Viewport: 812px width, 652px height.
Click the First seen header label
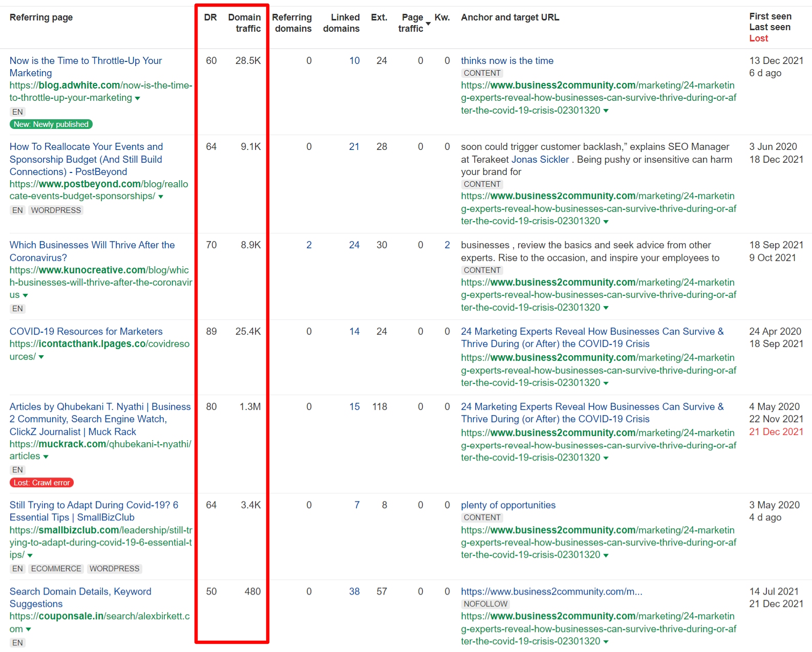click(x=771, y=16)
